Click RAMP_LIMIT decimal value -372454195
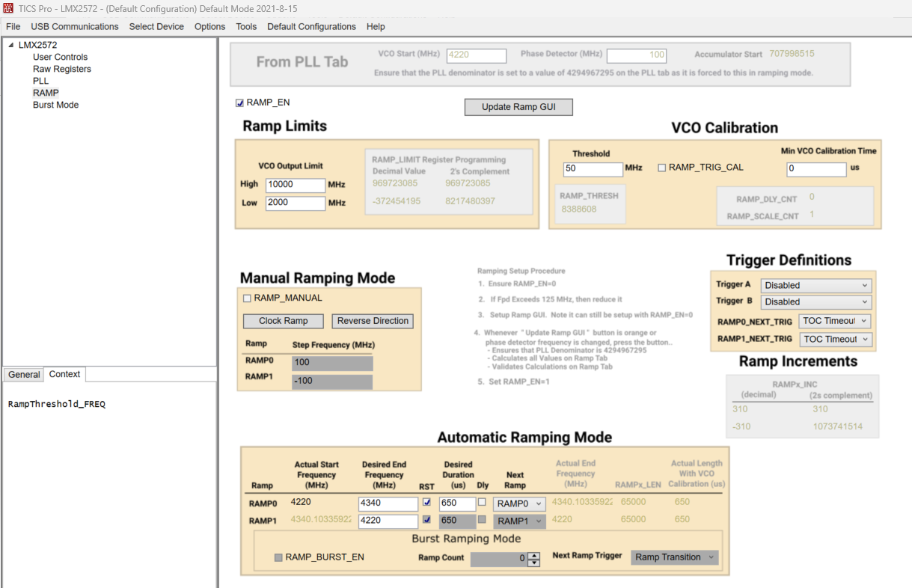Image resolution: width=912 pixels, height=588 pixels. click(x=397, y=201)
